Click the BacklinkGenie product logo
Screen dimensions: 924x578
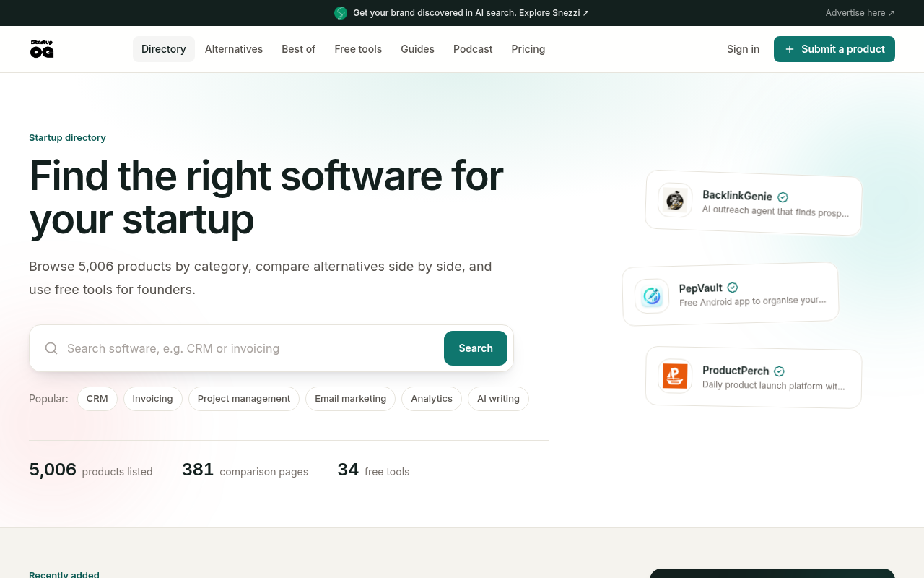pyautogui.click(x=675, y=200)
